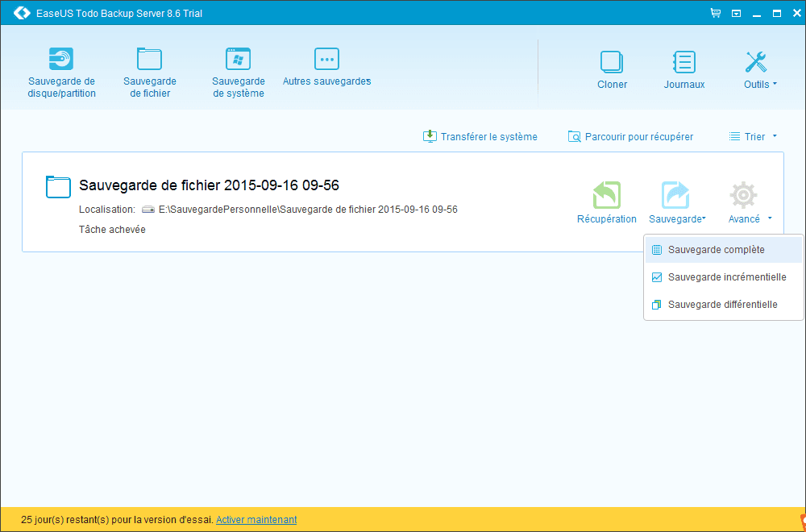The width and height of the screenshot is (806, 532).
Task: Click the shopping cart icon in title bar
Action: [x=716, y=13]
